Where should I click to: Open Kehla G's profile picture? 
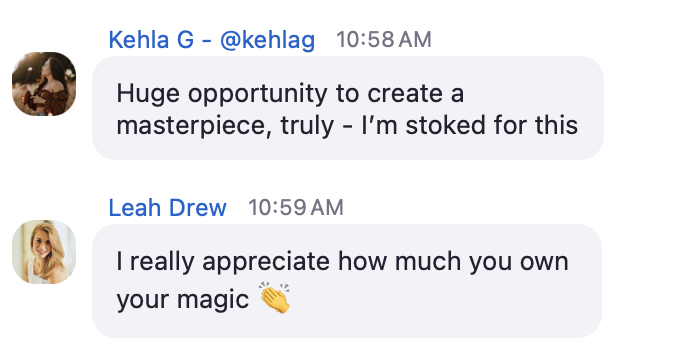pos(44,84)
